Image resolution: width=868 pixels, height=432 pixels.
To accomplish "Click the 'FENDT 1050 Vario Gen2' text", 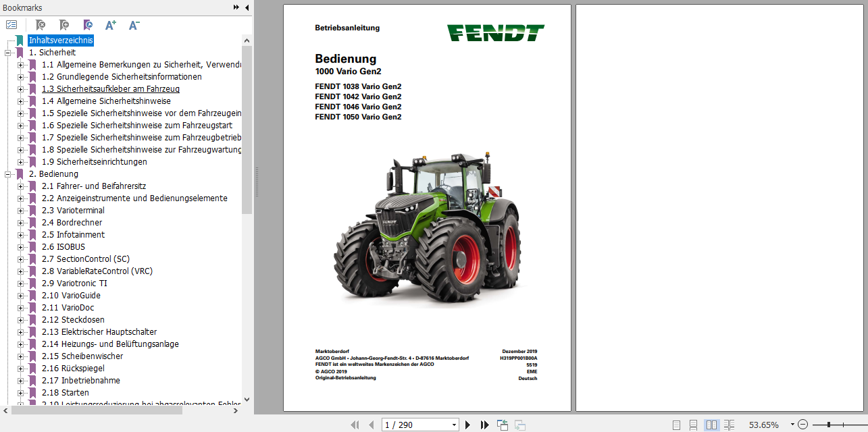I will [358, 117].
